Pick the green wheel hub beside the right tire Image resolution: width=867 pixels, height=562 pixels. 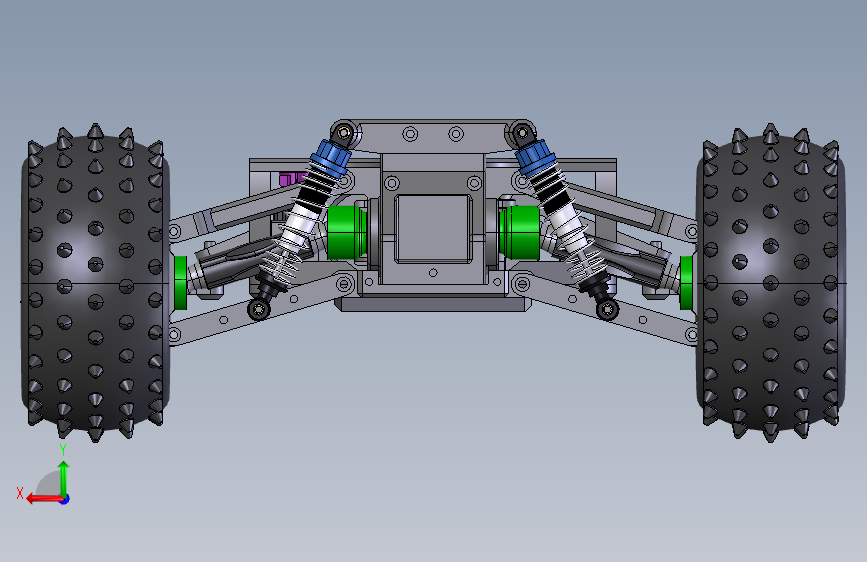686,282
